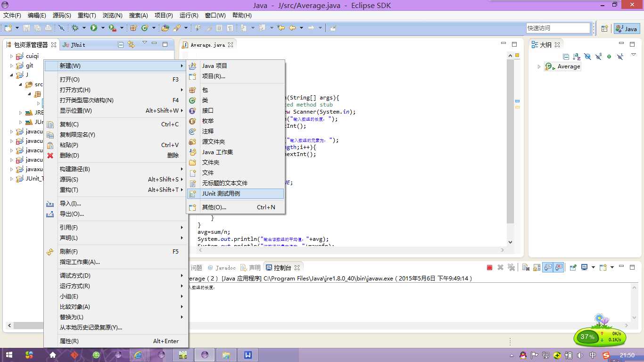The width and height of the screenshot is (644, 362).
Task: Click the Debug bug icon in toolbar
Action: [74, 28]
